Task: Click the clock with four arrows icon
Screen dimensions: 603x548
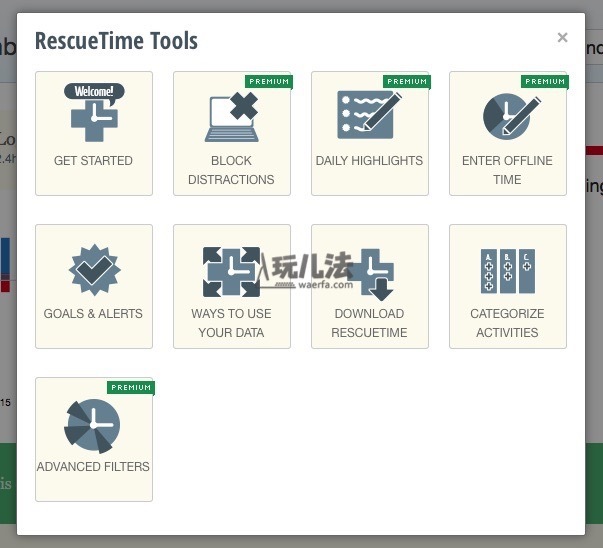Action: coord(231,269)
